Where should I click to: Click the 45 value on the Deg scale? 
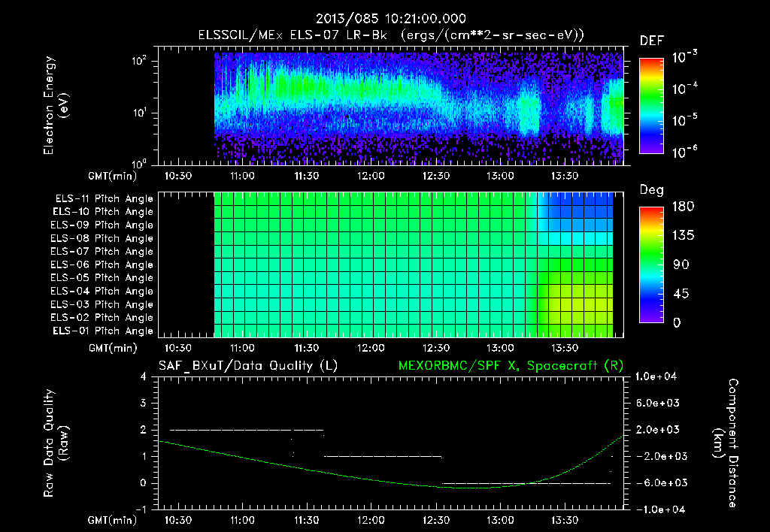681,294
